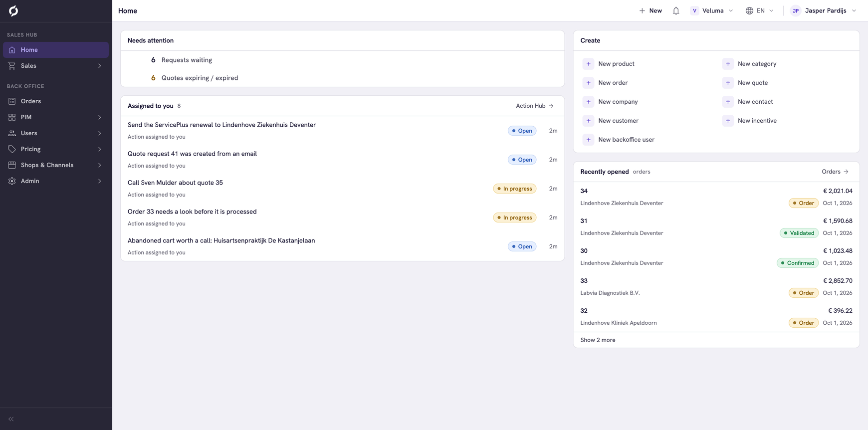Open the Veluma organization dropdown
This screenshot has width=868, height=430.
(x=712, y=10)
